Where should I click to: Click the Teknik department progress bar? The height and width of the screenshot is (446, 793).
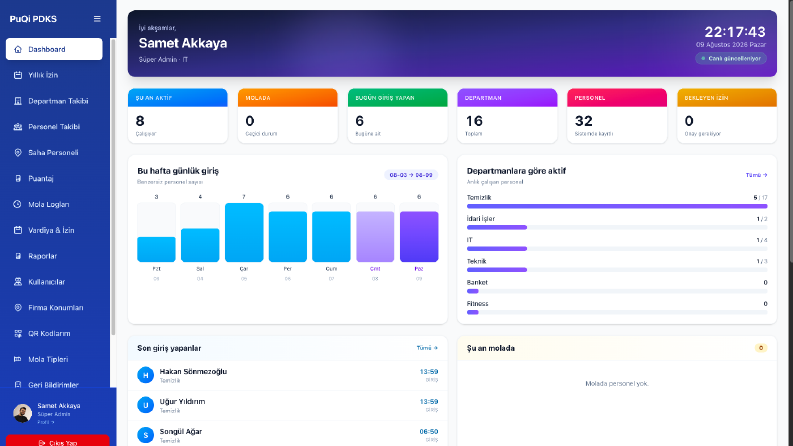pos(617,270)
